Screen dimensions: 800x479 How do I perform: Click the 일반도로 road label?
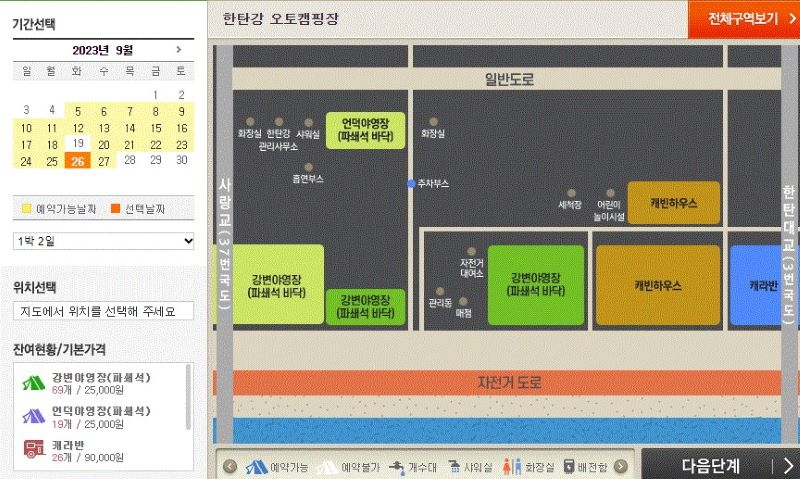click(509, 79)
